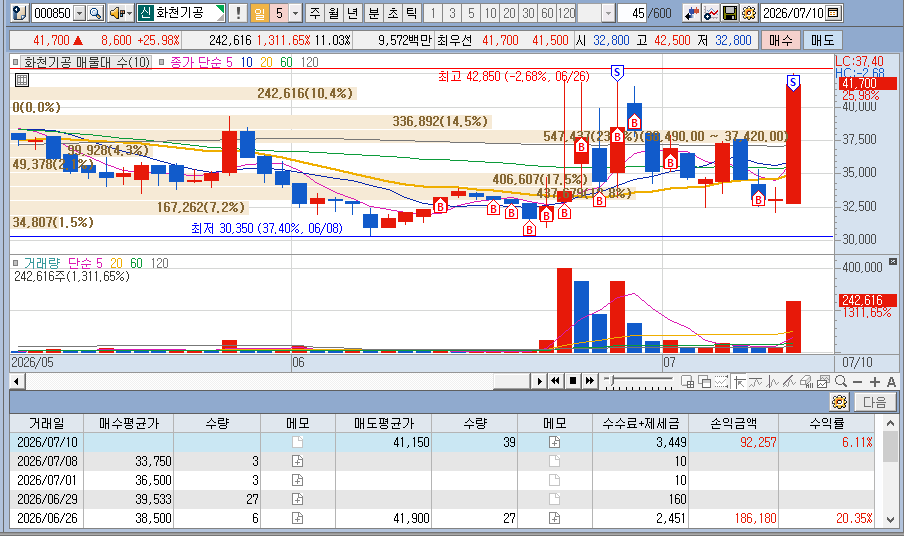The width and height of the screenshot is (904, 536).
Task: Click the 화천기공 매물대 수(10) indicator label
Action: (x=86, y=62)
